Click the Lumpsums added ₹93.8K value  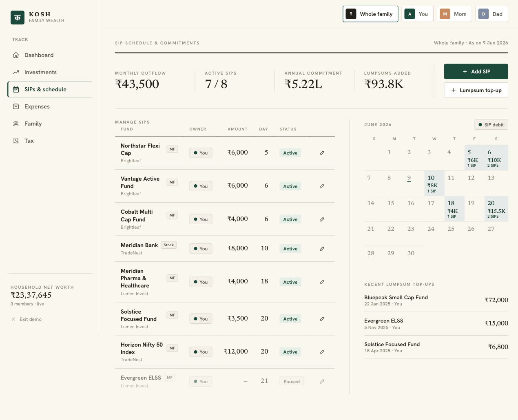click(x=384, y=84)
